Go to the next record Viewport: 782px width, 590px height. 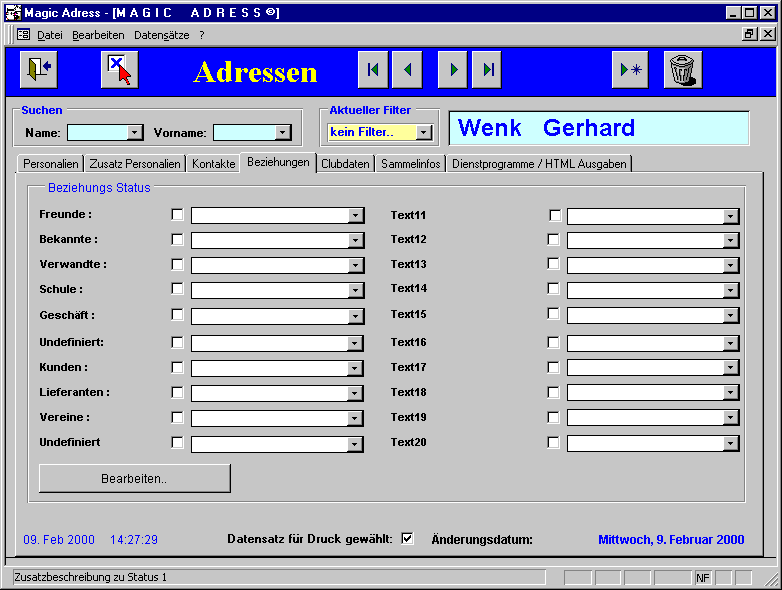point(453,70)
